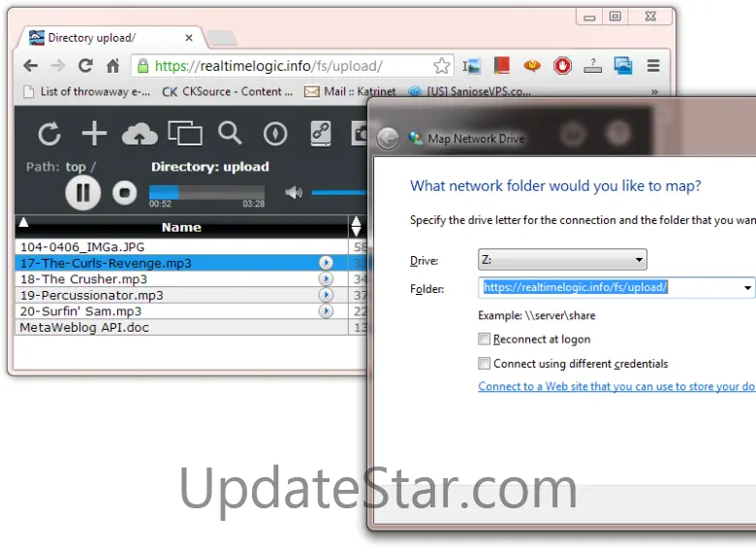
Task: Open the browser home page
Action: coord(112,66)
